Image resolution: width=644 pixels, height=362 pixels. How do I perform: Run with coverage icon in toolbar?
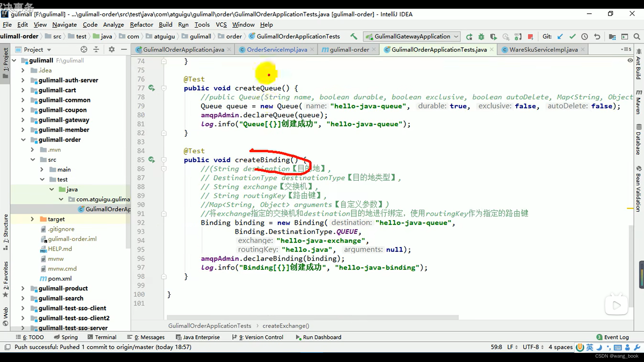click(x=493, y=37)
